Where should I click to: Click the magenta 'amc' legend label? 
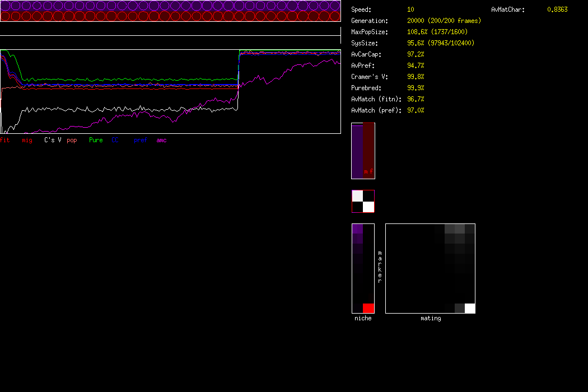161,140
